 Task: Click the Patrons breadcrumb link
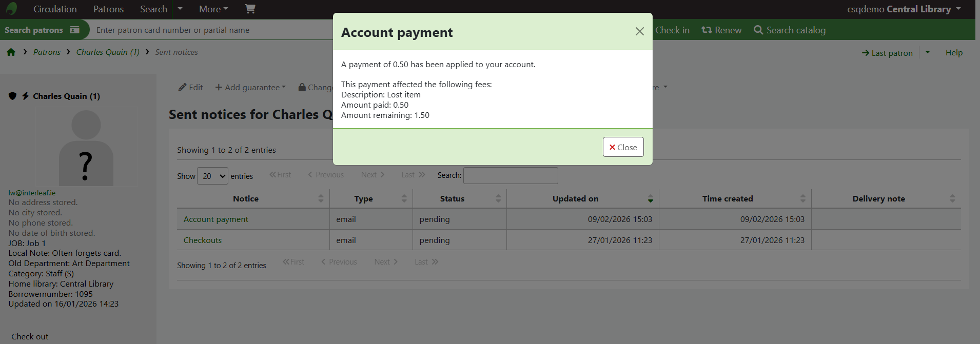tap(47, 52)
